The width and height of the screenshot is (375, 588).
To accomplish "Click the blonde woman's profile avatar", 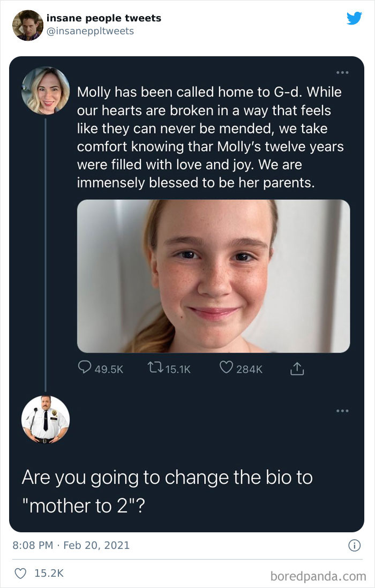I will pyautogui.click(x=45, y=91).
